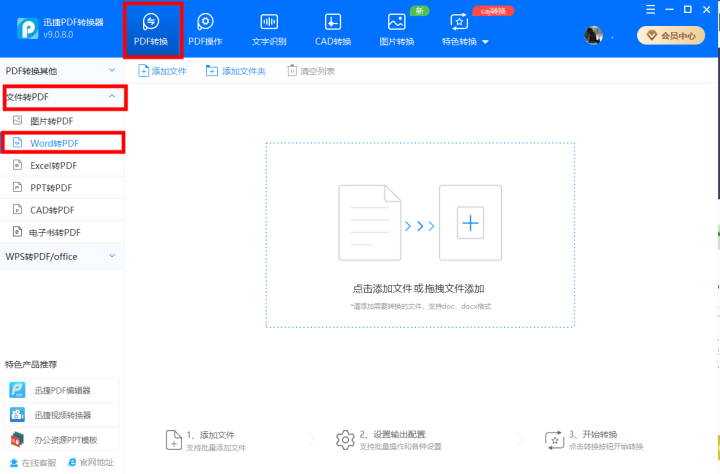The image size is (720, 474).
Task: Open 迅捷视频转换器 product recommendation
Action: click(x=62, y=415)
